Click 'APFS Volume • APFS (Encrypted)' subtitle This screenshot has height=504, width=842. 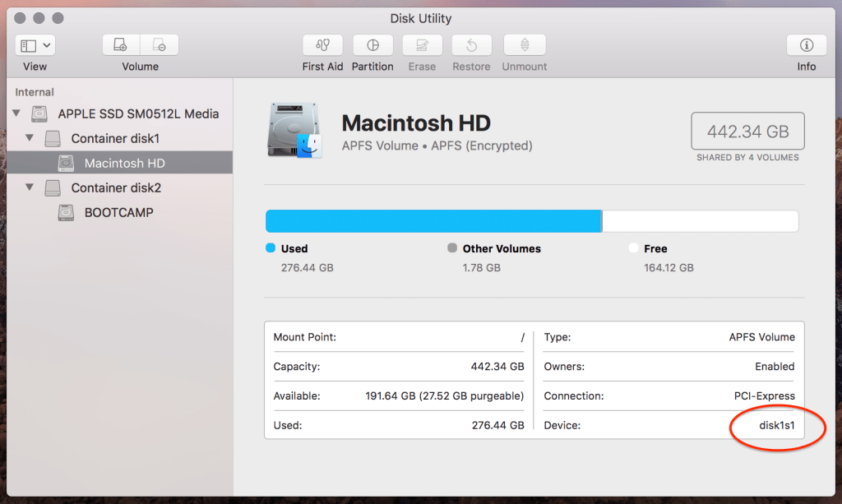pos(437,146)
